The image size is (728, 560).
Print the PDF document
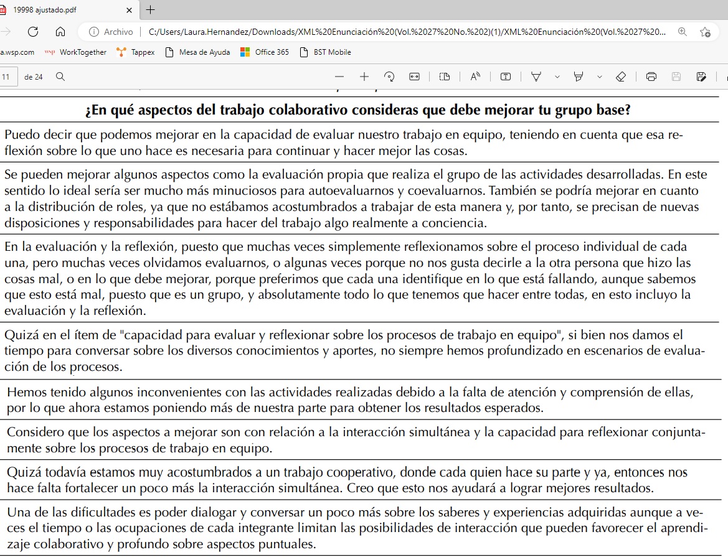651,77
